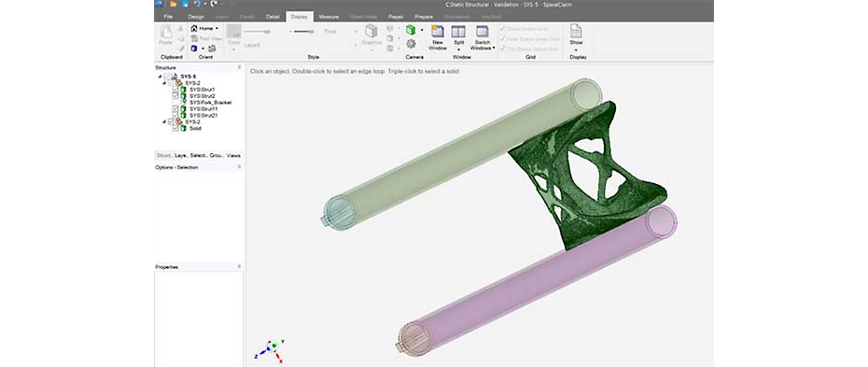Toggle visibility checkbox for SYS\Strut11
This screenshot has width=868, height=367.
tap(175, 109)
